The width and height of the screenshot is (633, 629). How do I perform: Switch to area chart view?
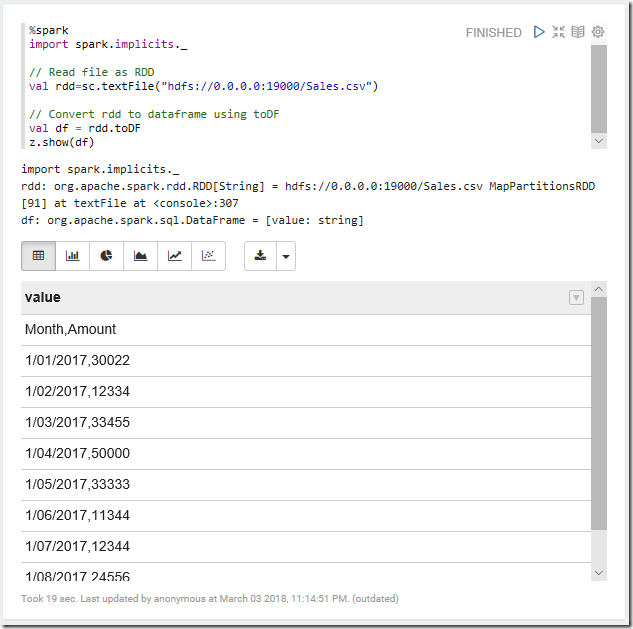pos(140,256)
